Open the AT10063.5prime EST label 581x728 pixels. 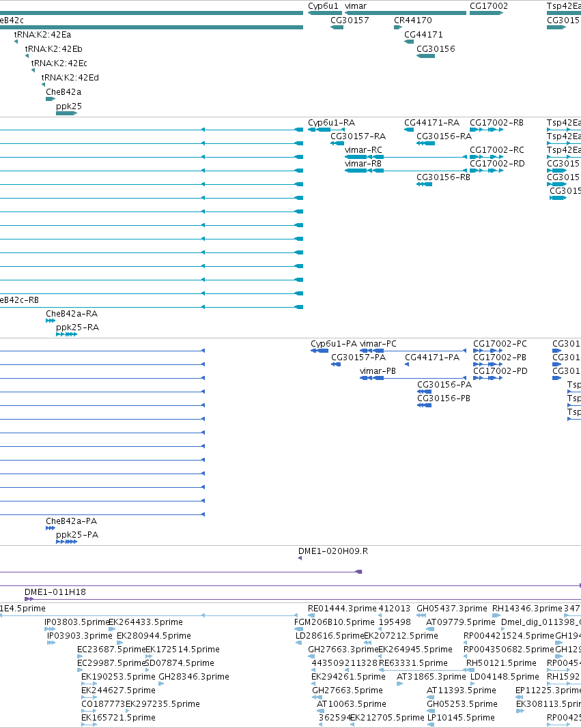point(351,704)
